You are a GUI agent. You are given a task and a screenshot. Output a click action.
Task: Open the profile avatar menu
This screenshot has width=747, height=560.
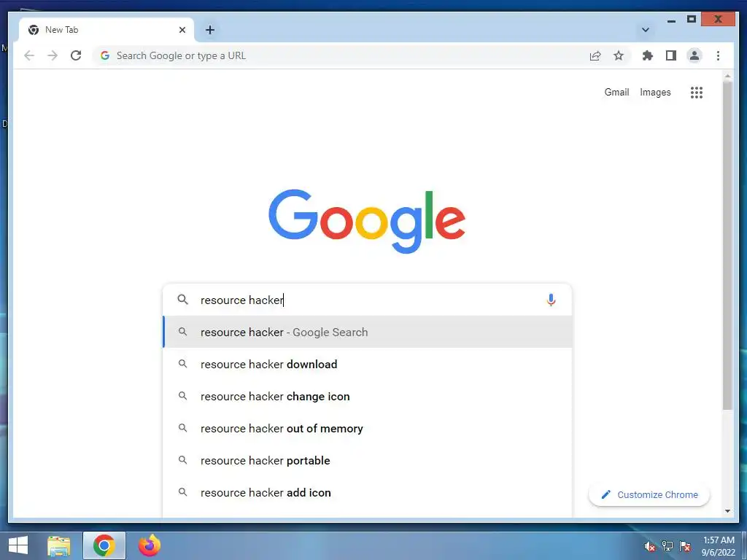694,55
